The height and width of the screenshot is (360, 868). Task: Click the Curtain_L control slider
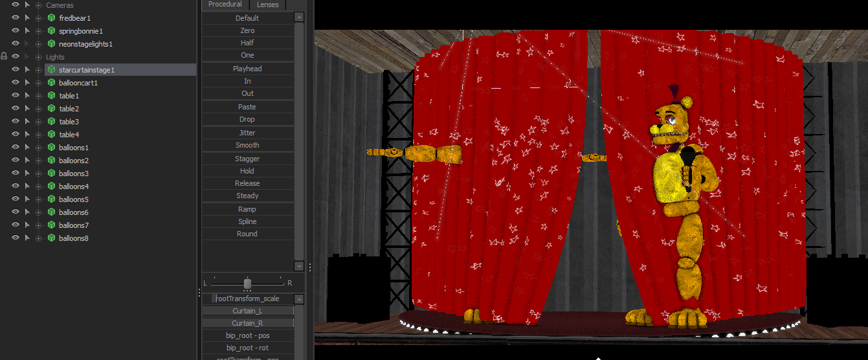click(248, 311)
